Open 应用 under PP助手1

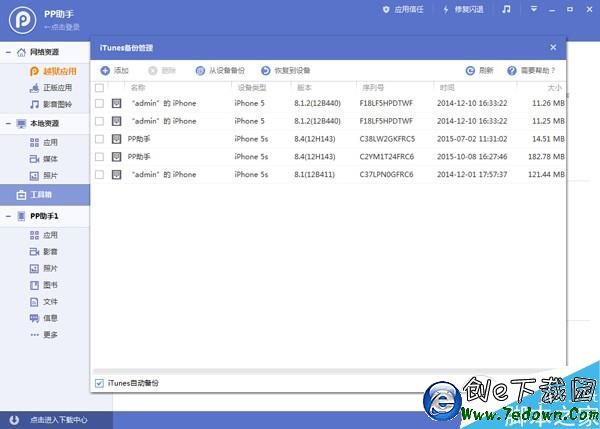pos(44,235)
